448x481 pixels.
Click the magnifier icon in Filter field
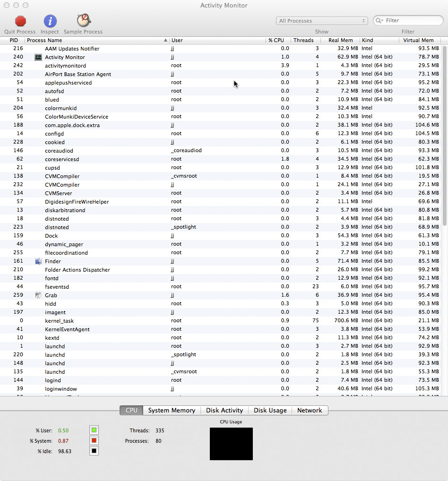(379, 20)
